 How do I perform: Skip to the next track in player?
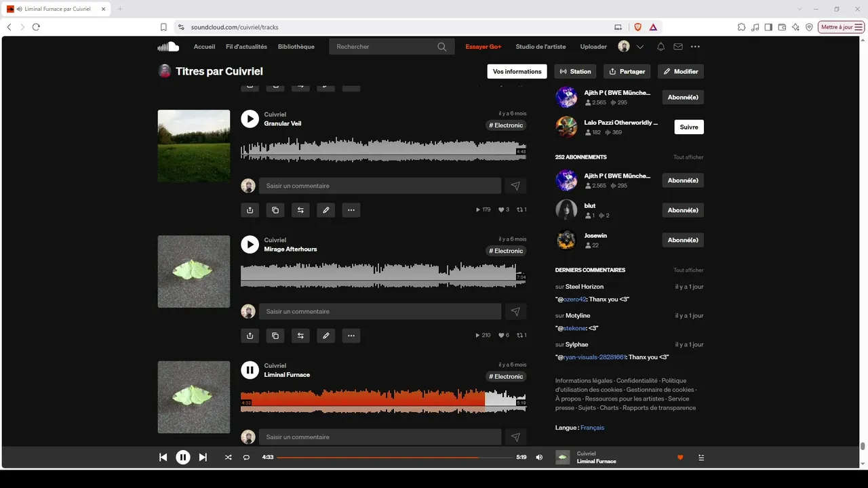point(203,457)
